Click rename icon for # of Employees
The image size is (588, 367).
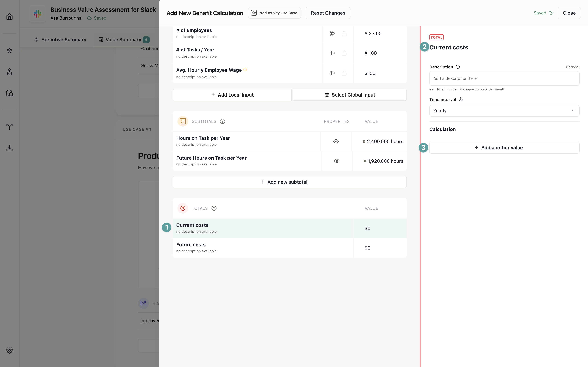click(x=332, y=33)
